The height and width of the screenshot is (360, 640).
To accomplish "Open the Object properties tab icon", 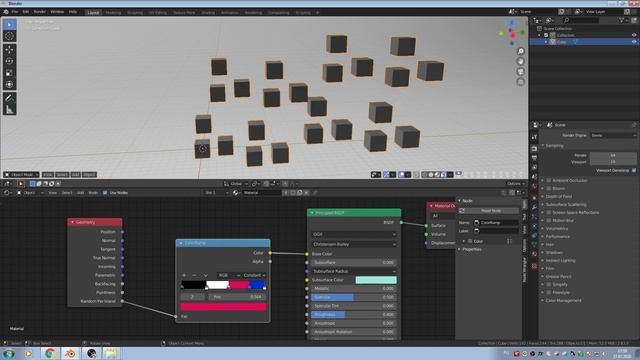I will pos(534,198).
